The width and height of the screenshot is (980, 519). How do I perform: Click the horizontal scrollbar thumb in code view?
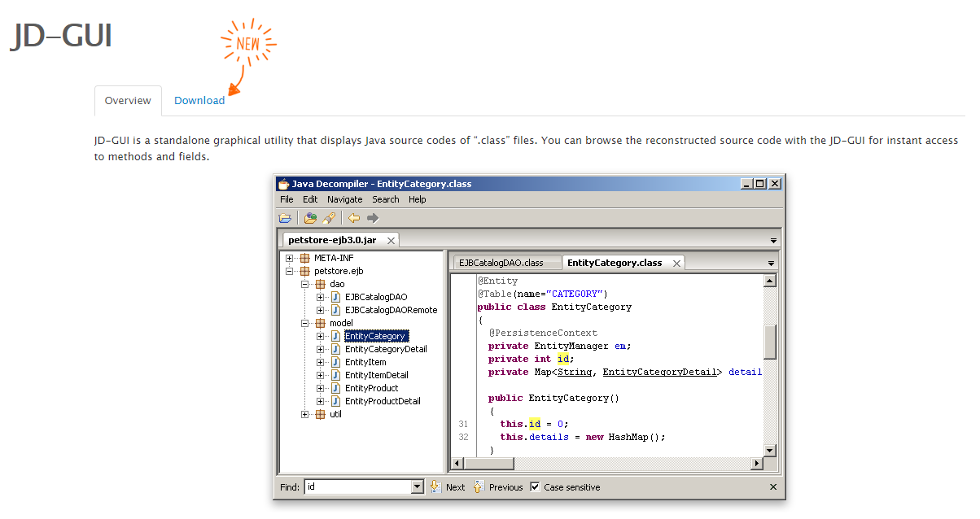pyautogui.click(x=489, y=463)
